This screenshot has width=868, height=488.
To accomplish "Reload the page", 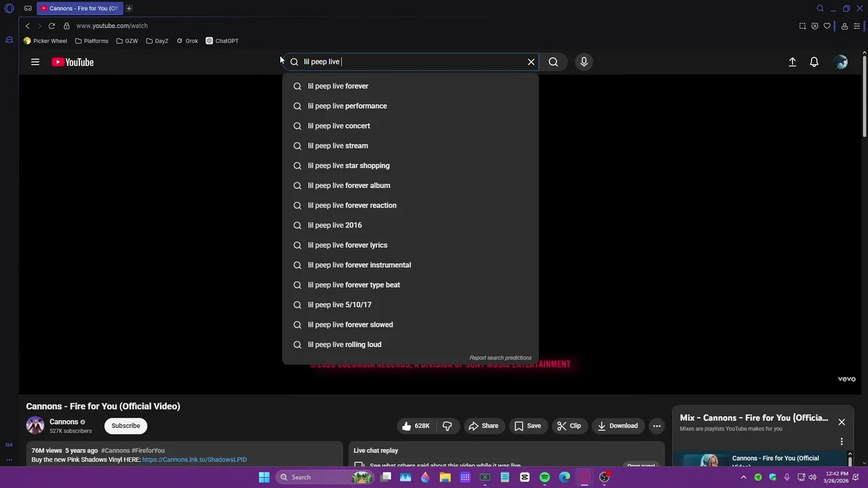I will 52,26.
